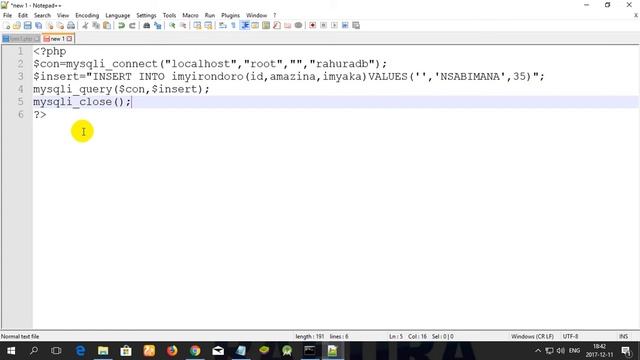The image size is (640, 360).
Task: Open Firefox from the taskbar
Action: [x=172, y=351]
